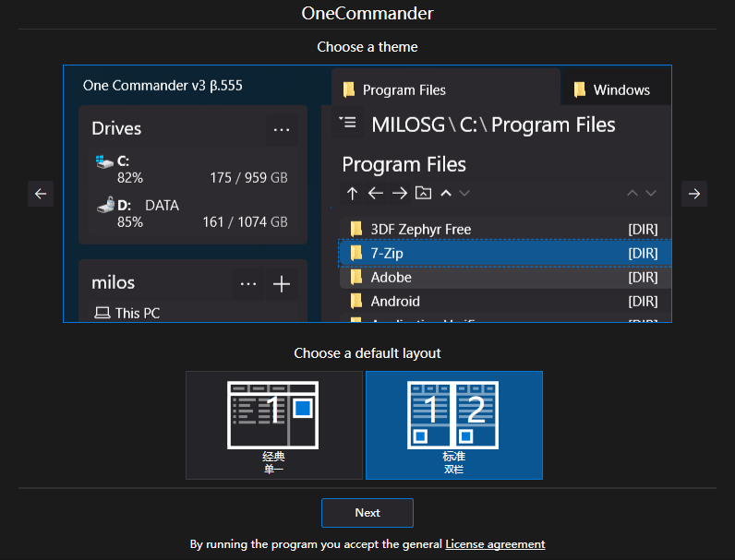
Task: Click the new folder icon in toolbar
Action: tap(423, 193)
